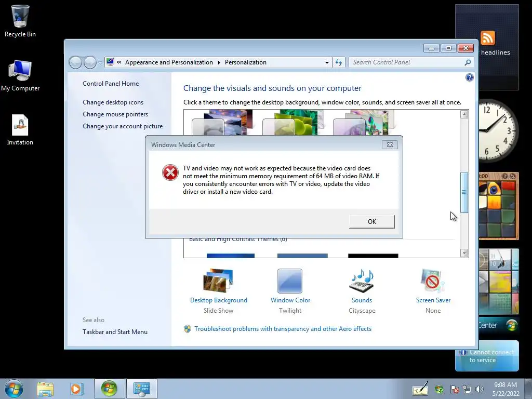Click the picture puzzle gadget
Image resolution: width=532 pixels, height=399 pixels.
498,206
